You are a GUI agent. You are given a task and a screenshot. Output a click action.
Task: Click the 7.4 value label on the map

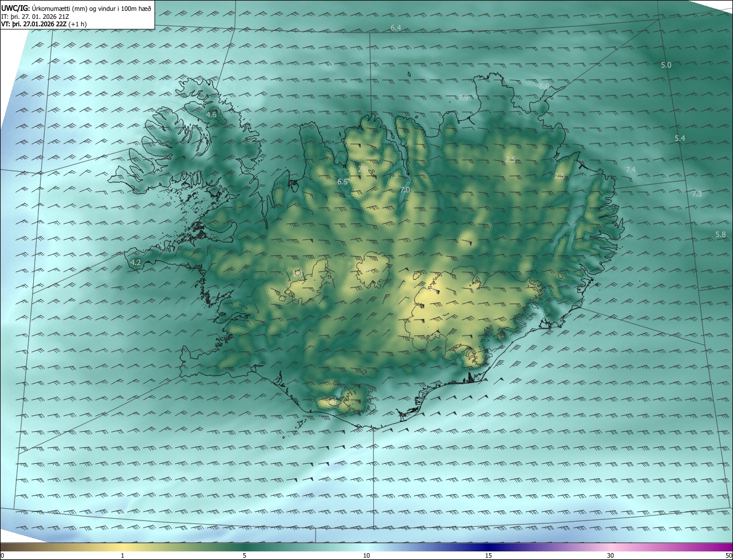pyautogui.click(x=630, y=170)
